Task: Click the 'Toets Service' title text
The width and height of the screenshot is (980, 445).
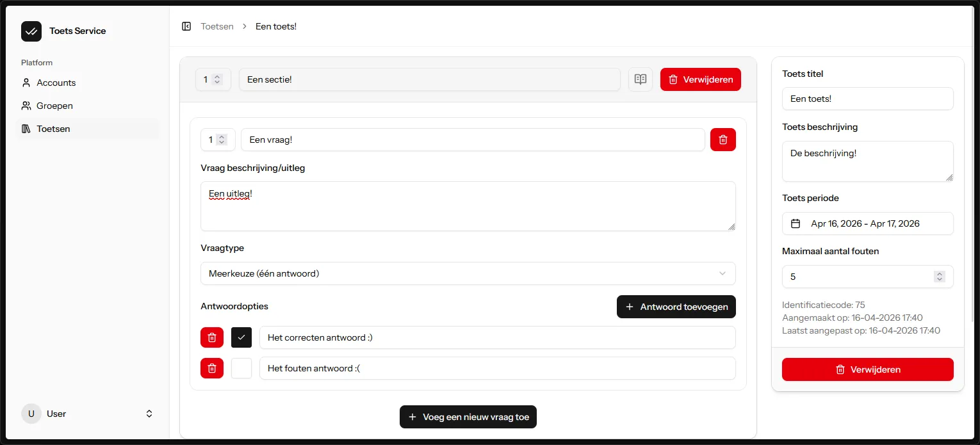Action: point(78,31)
